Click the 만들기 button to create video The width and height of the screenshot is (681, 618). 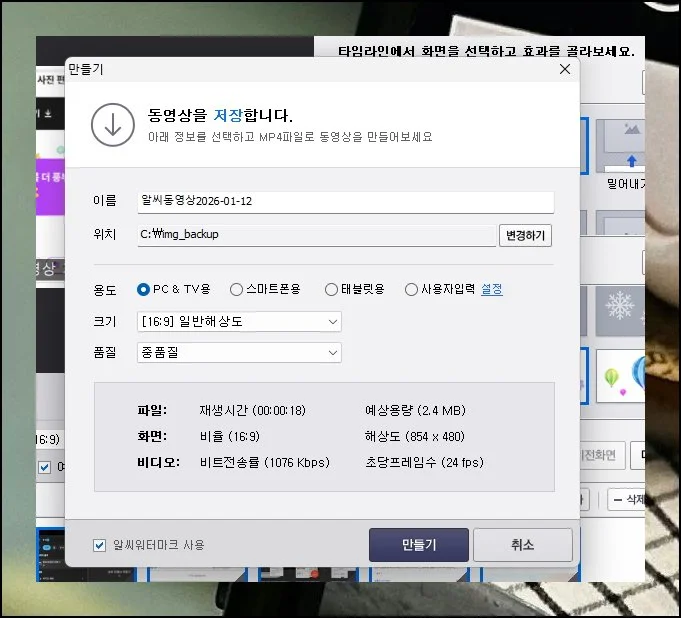pyautogui.click(x=418, y=545)
